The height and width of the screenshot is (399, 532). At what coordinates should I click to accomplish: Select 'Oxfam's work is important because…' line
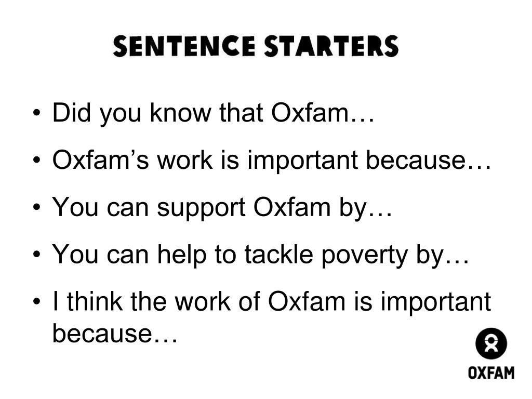pyautogui.click(x=272, y=159)
